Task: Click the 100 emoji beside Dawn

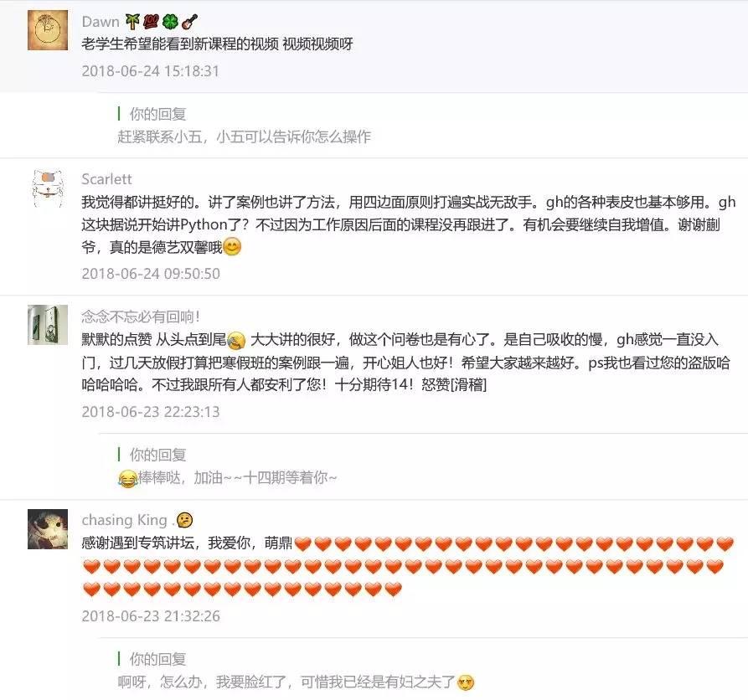Action: pos(151,22)
